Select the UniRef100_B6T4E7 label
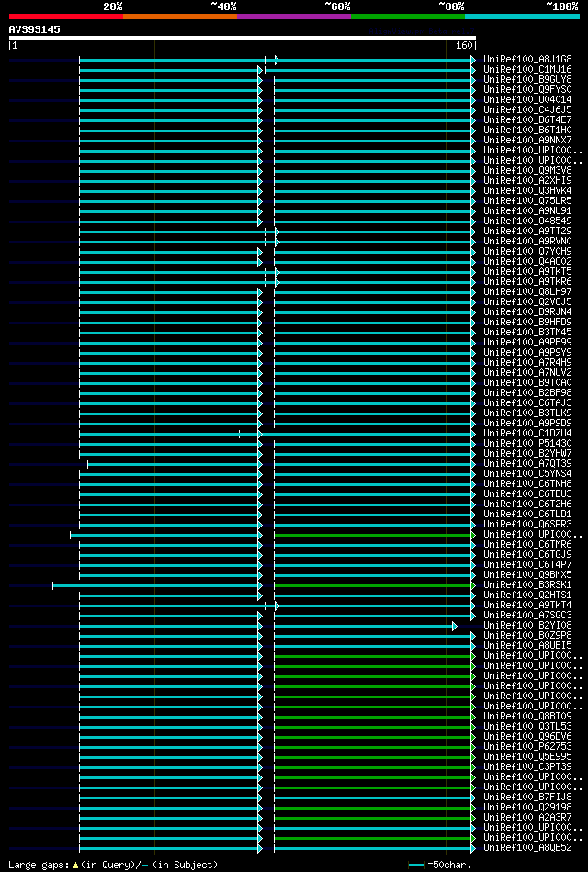Screen dimensions: 588x872 pyautogui.click(x=527, y=120)
